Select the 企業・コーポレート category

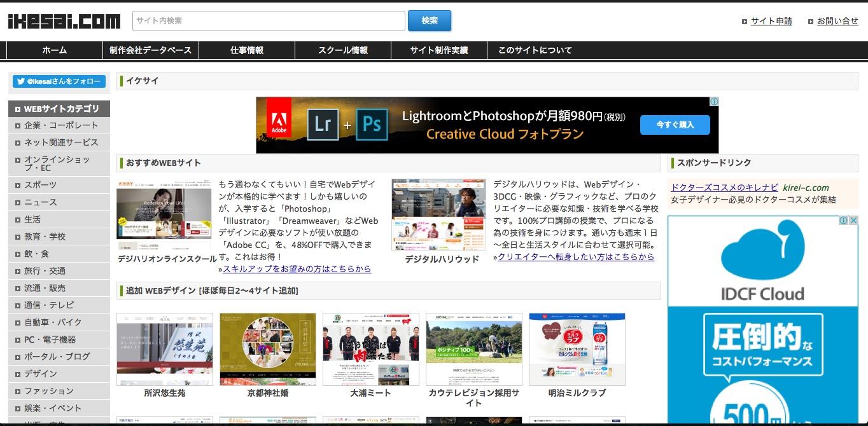tap(59, 125)
